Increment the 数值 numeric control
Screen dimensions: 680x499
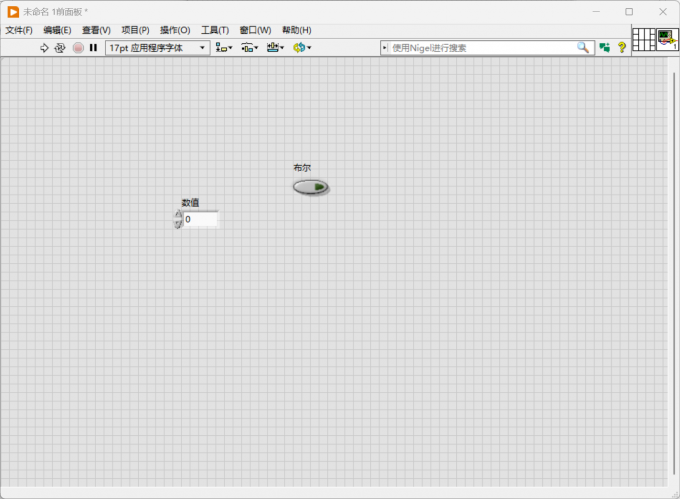(178, 214)
